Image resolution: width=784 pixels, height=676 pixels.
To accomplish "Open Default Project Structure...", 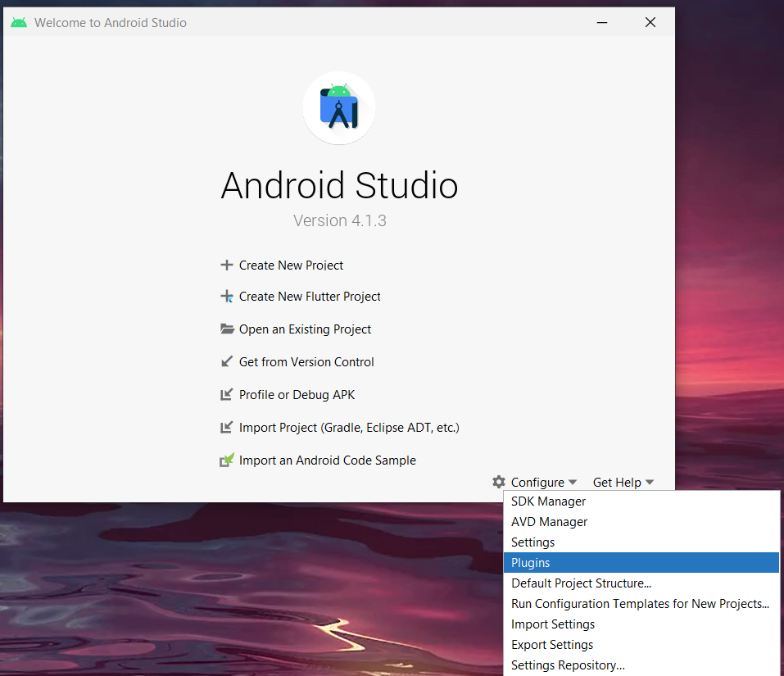I will click(x=641, y=583).
